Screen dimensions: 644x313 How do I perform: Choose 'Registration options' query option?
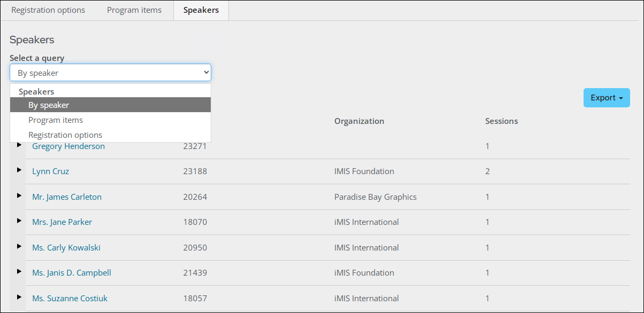click(65, 135)
